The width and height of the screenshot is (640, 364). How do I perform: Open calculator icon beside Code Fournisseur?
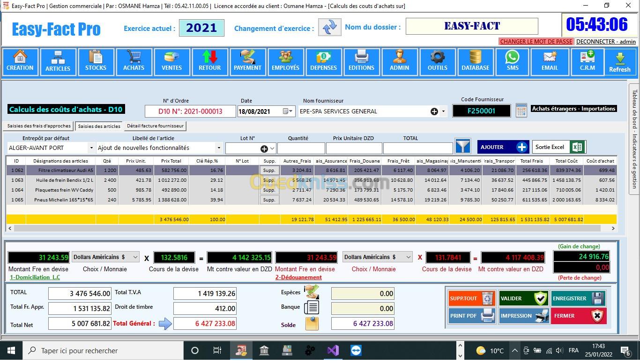tap(521, 111)
